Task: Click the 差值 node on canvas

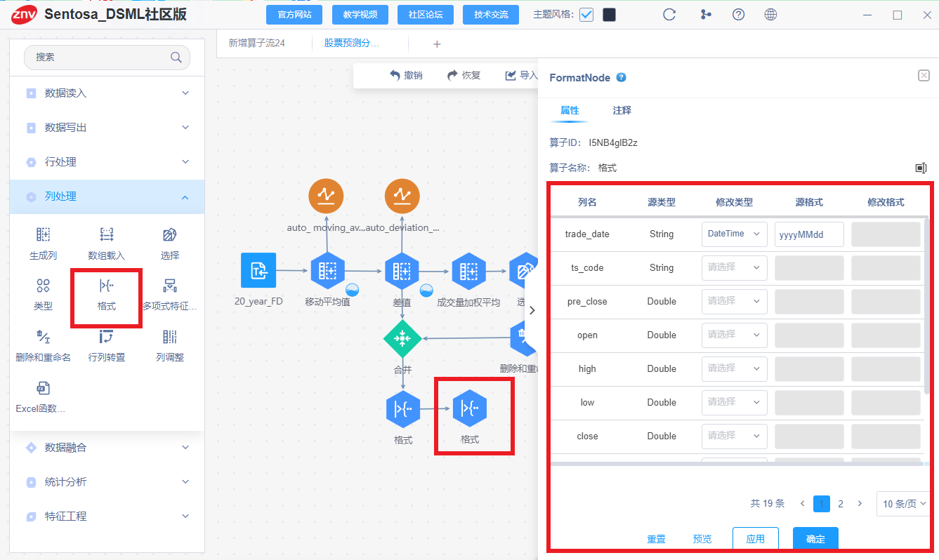Action: click(x=402, y=270)
